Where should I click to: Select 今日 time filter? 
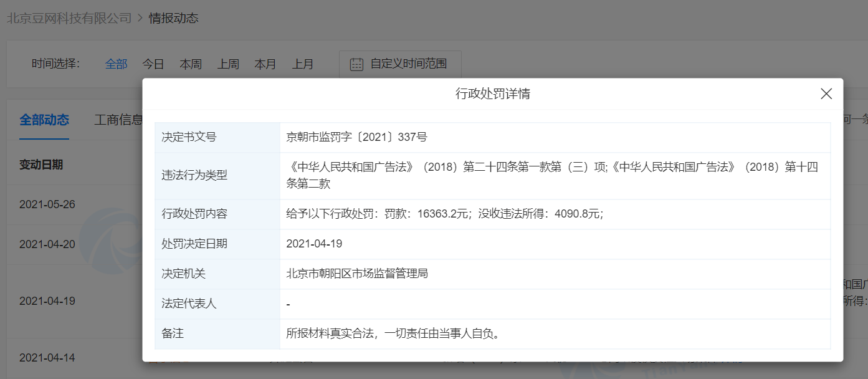[153, 64]
